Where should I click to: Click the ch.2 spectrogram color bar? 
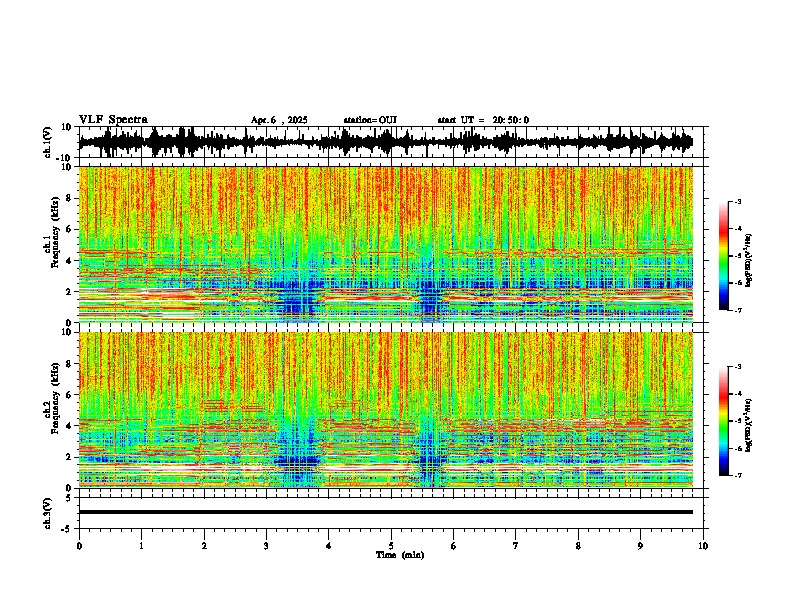click(724, 421)
